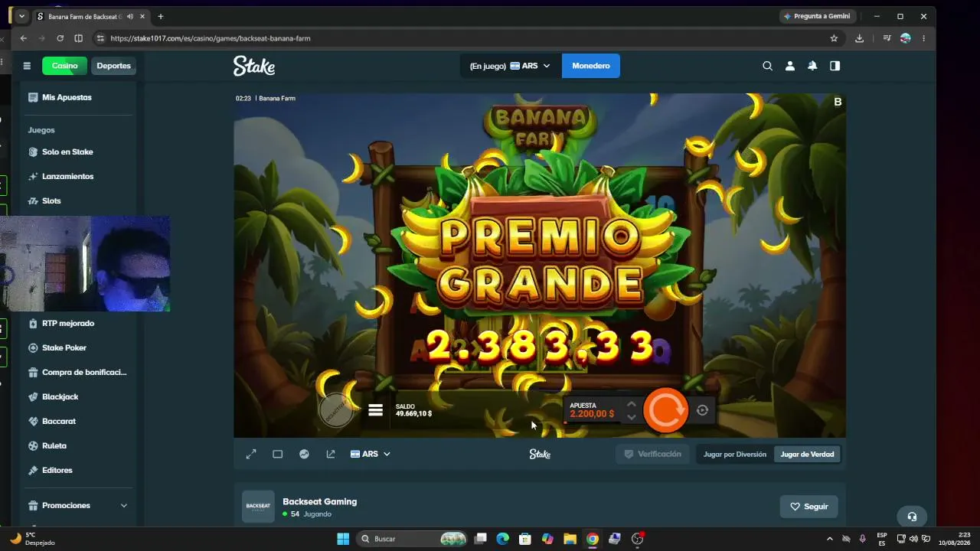
Task: Decrease the bet amount arrow
Action: click(x=631, y=417)
